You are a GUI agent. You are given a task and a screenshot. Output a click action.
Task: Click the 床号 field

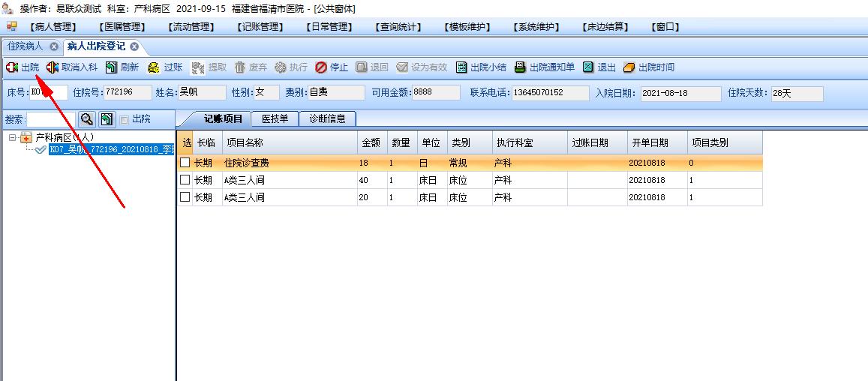tap(49, 92)
